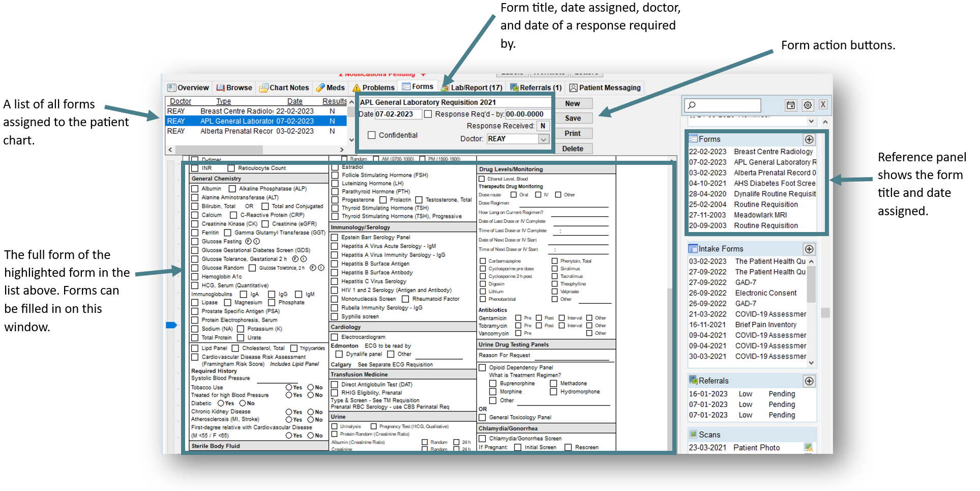Click the plus icon beside Referrals header
This screenshot has width=980, height=491.
809,381
